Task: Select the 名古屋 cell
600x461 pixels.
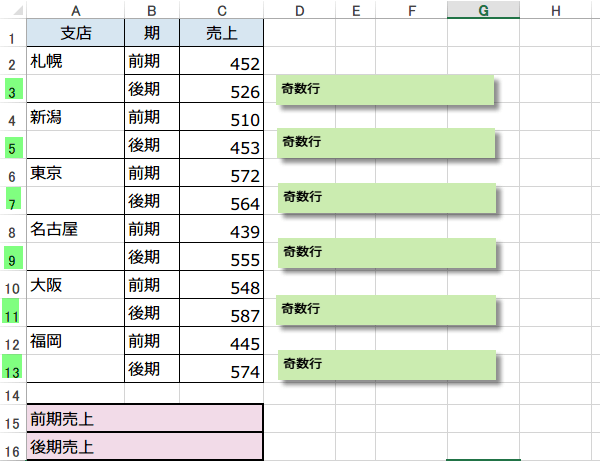Action: tap(76, 230)
